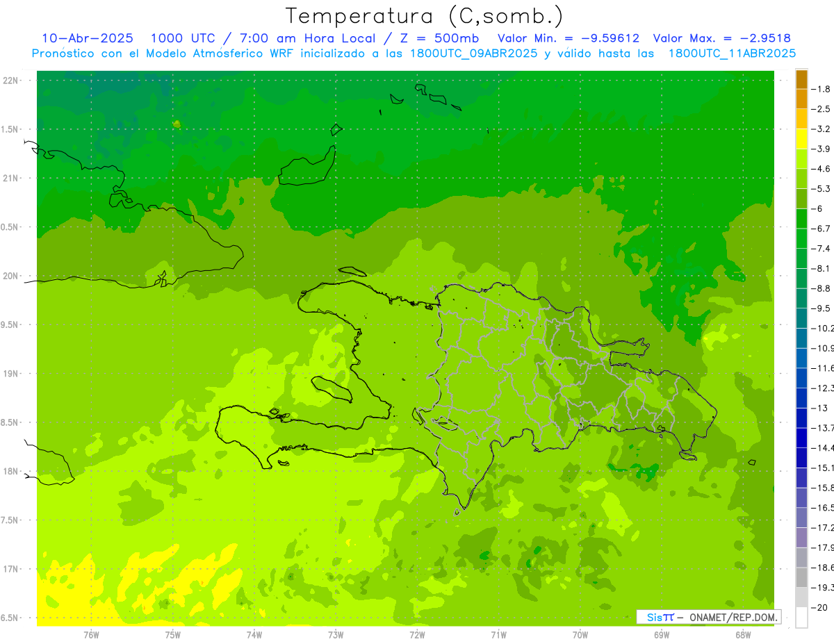
Task: Click the '1800UTC_11ABR2025' valid-until text
Action: coord(732,53)
